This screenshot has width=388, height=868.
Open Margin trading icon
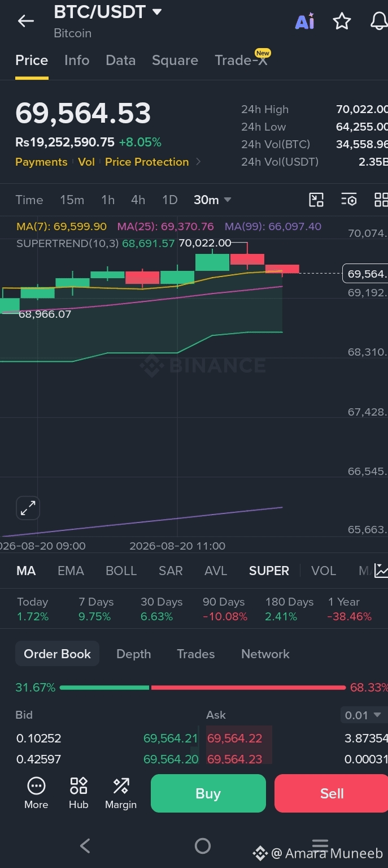[x=121, y=793]
